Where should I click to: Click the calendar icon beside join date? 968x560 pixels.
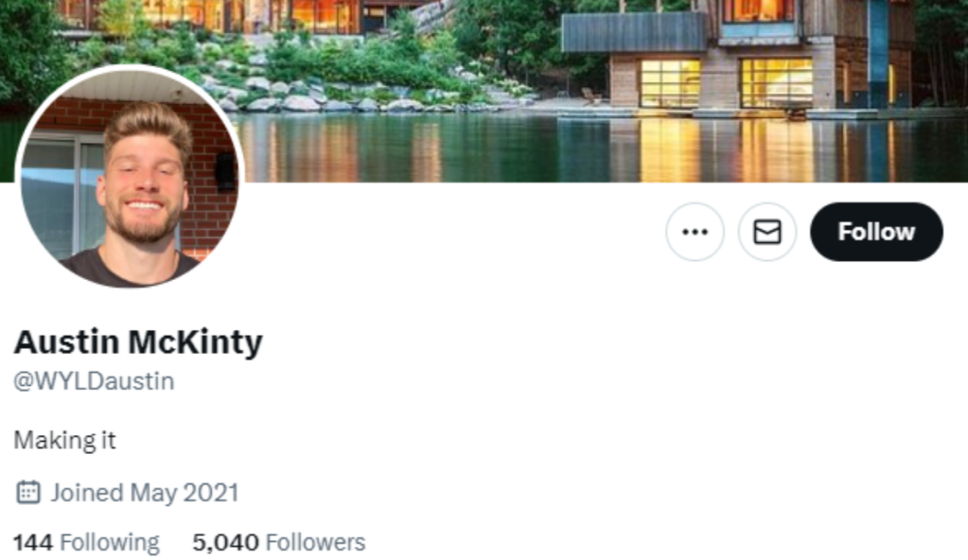[x=27, y=492]
